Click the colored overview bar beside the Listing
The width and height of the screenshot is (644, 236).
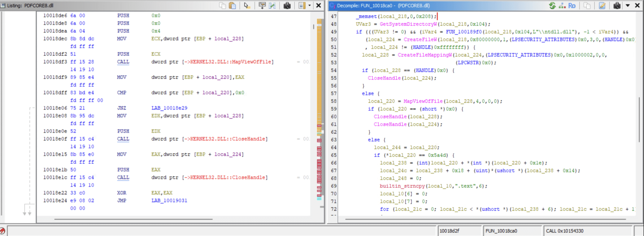point(319,110)
